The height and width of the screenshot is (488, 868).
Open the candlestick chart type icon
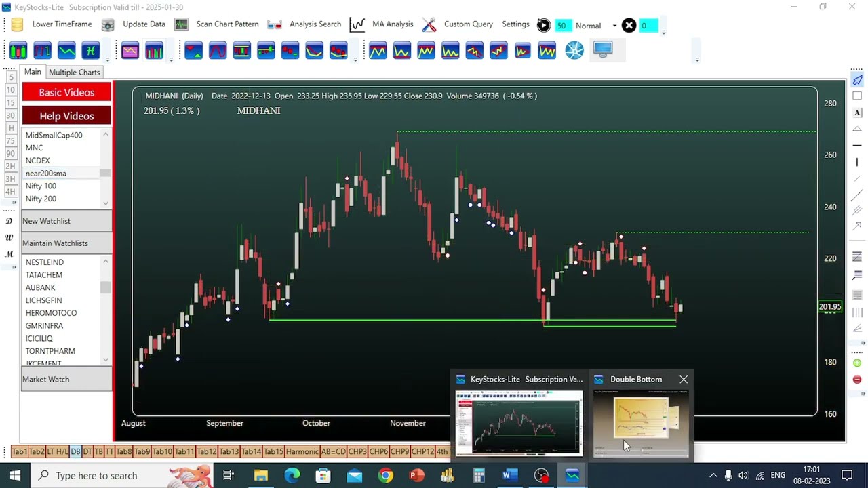[x=18, y=51]
